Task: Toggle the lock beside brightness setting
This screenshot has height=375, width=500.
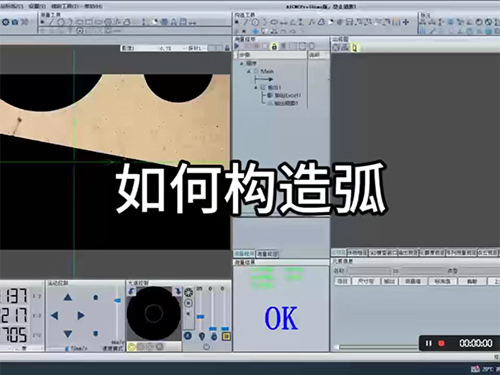Action: (227, 48)
